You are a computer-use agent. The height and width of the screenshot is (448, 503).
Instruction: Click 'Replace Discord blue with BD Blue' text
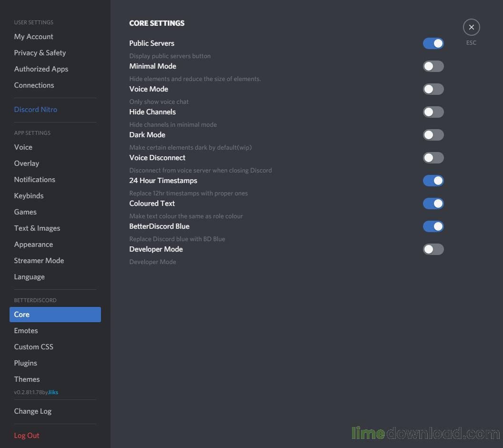pos(177,239)
